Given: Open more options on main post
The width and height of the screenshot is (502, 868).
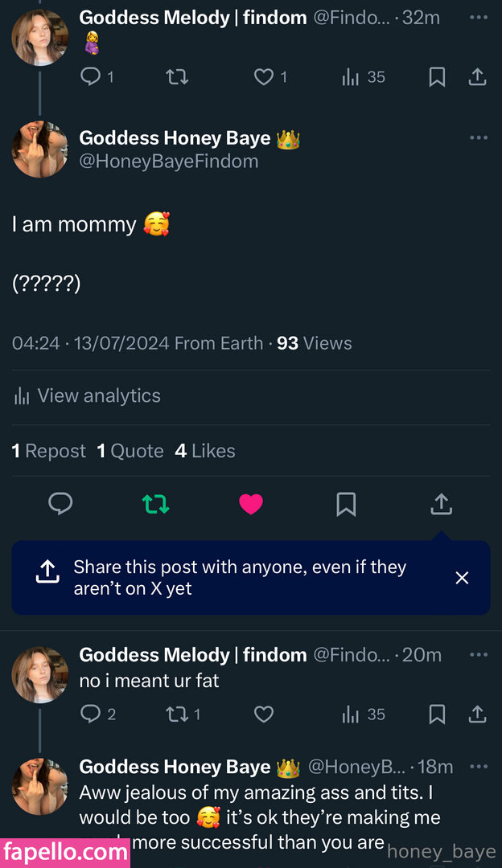Looking at the screenshot, I should (x=479, y=138).
